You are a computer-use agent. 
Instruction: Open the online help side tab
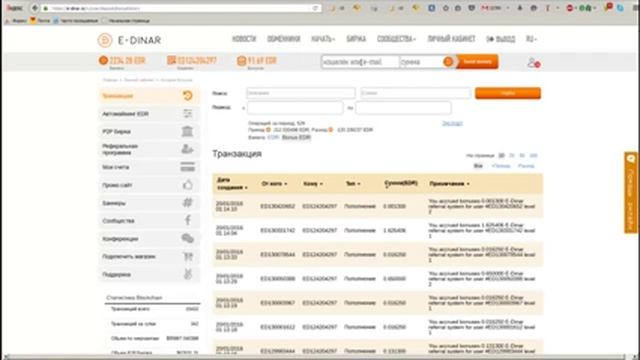click(x=631, y=192)
